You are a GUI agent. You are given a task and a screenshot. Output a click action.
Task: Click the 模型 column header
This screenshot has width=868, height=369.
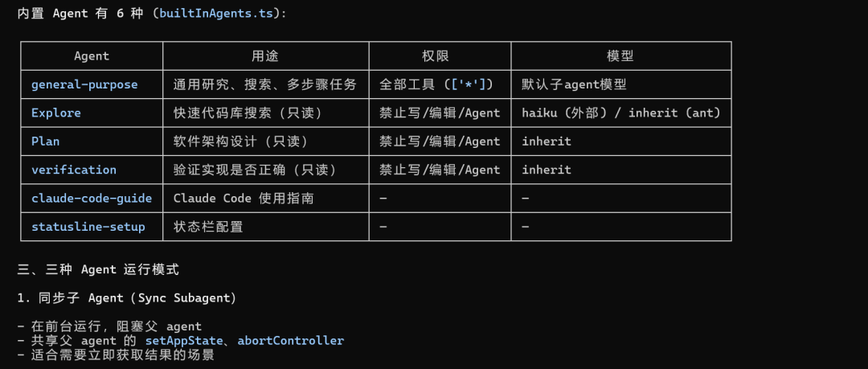coord(620,56)
